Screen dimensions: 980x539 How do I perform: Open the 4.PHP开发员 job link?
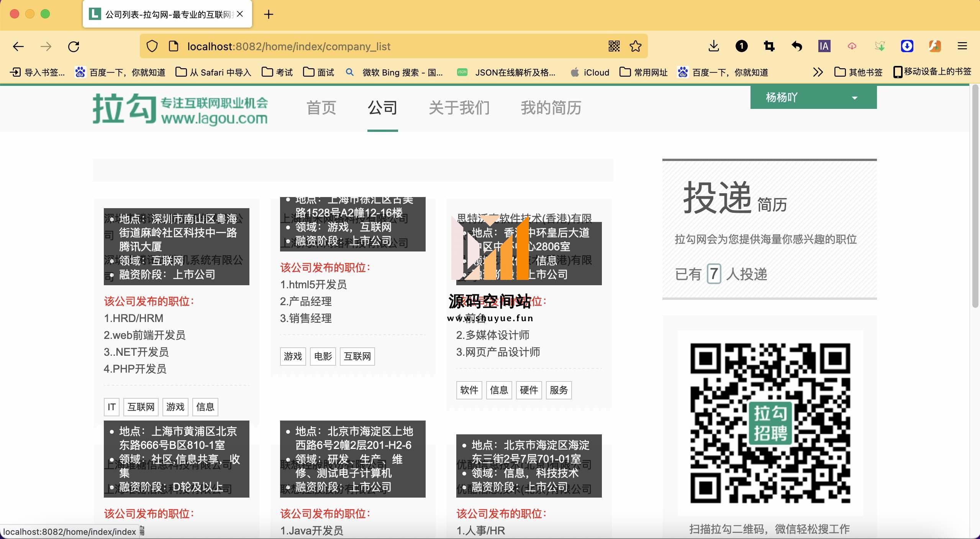pos(135,369)
